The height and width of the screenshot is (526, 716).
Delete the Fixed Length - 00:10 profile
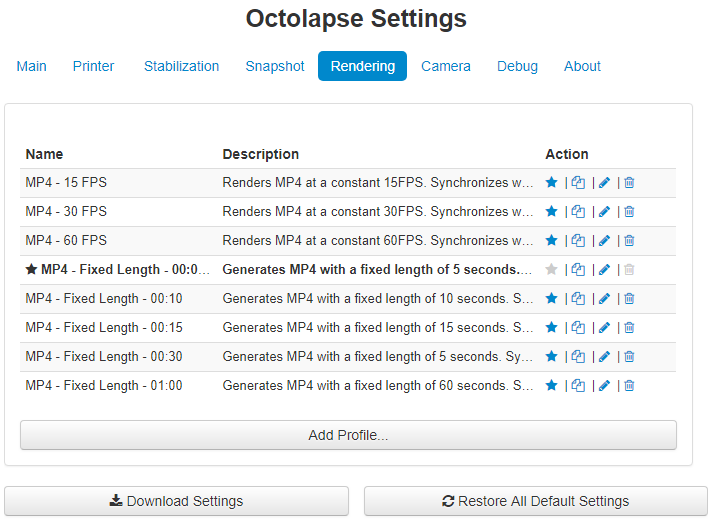tap(629, 298)
